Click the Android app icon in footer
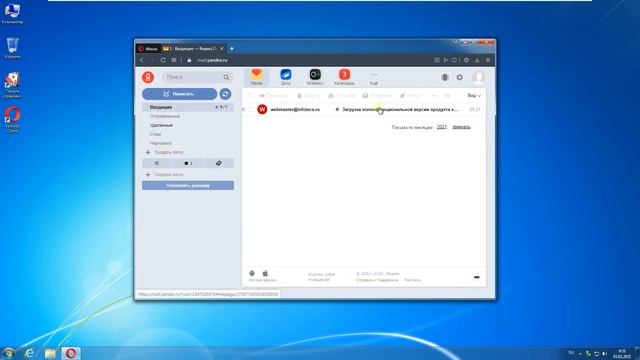Image resolution: width=640 pixels, height=360 pixels. tap(252, 273)
